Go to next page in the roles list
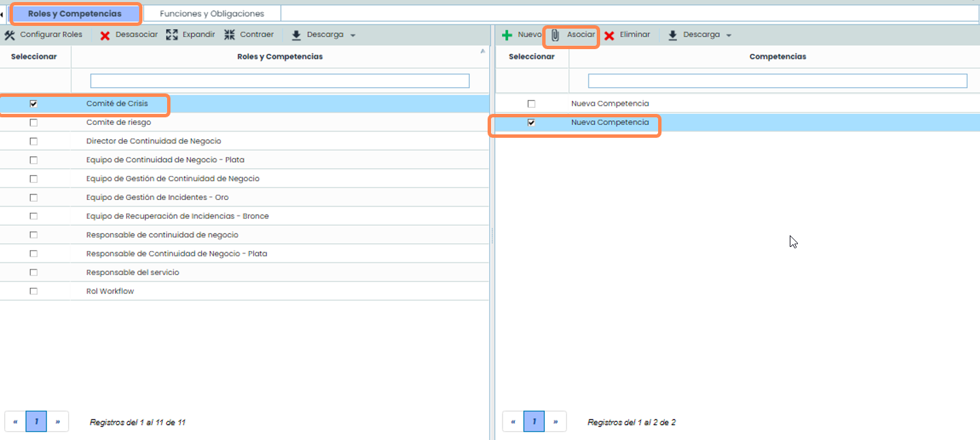This screenshot has height=440, width=980. coord(57,422)
